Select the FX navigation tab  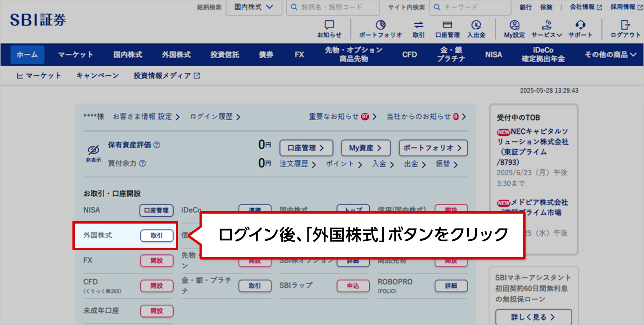coord(299,55)
